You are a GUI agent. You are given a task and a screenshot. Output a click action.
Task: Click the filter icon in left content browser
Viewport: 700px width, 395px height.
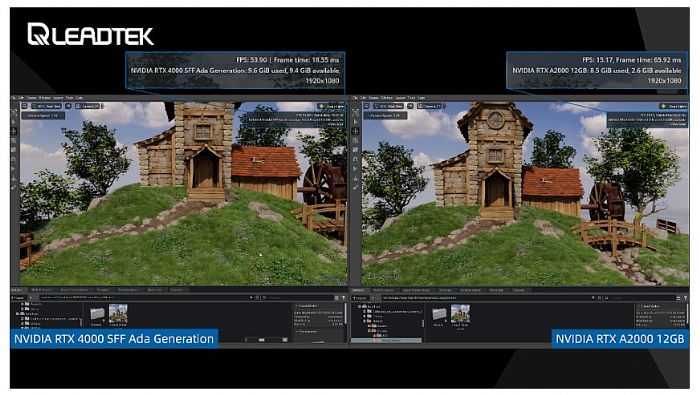(343, 298)
